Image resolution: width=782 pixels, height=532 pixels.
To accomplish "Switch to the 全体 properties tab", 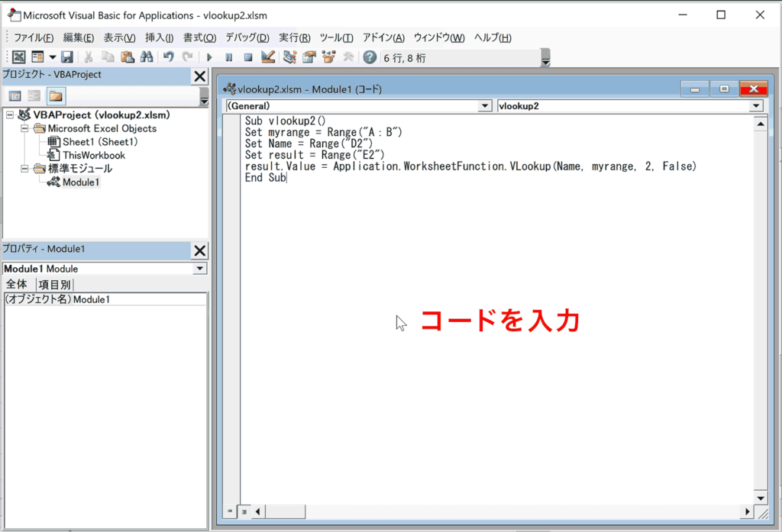I will coord(17,284).
